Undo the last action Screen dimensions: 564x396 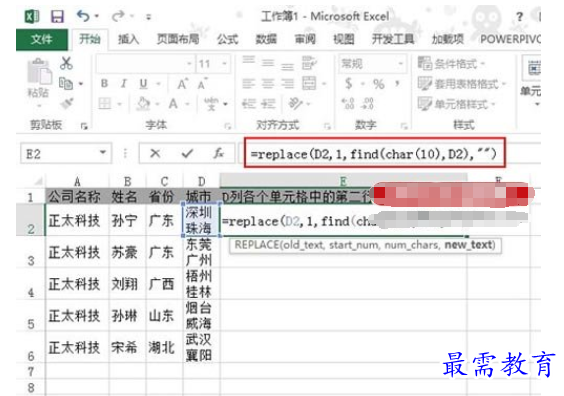(83, 16)
